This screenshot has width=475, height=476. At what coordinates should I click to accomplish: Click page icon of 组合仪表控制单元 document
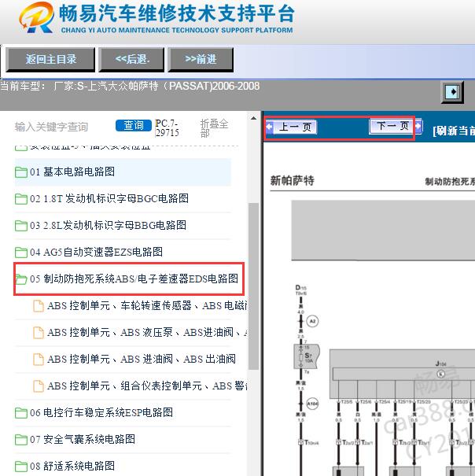[39, 386]
